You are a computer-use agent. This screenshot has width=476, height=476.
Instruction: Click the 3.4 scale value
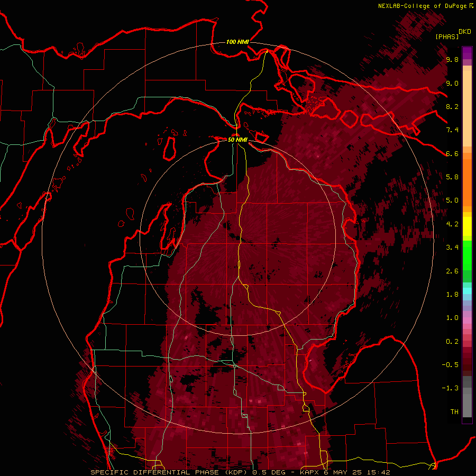click(452, 248)
